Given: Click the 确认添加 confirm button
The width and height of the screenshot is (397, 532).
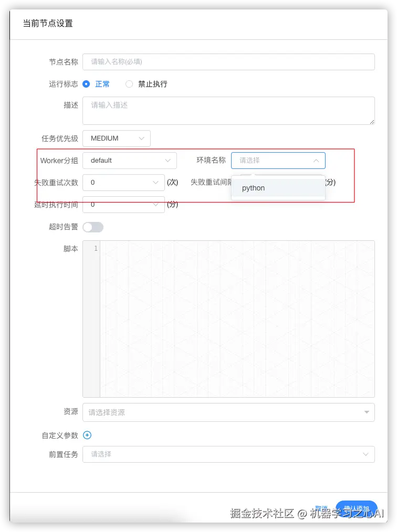Looking at the screenshot, I should (356, 509).
